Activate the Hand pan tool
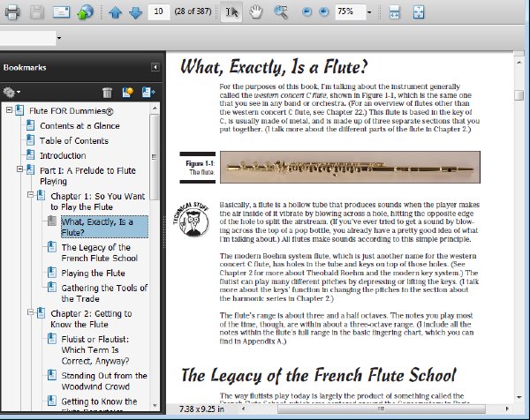530x420 pixels. 255,12
